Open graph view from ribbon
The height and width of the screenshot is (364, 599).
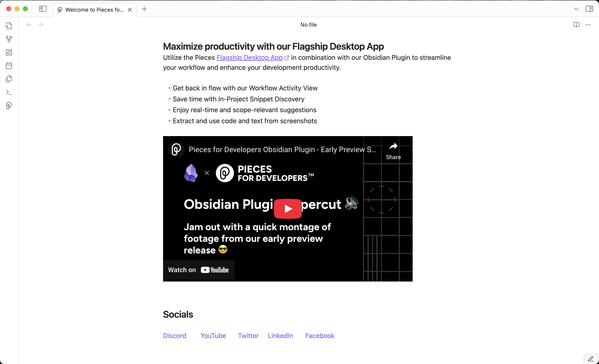(9, 39)
